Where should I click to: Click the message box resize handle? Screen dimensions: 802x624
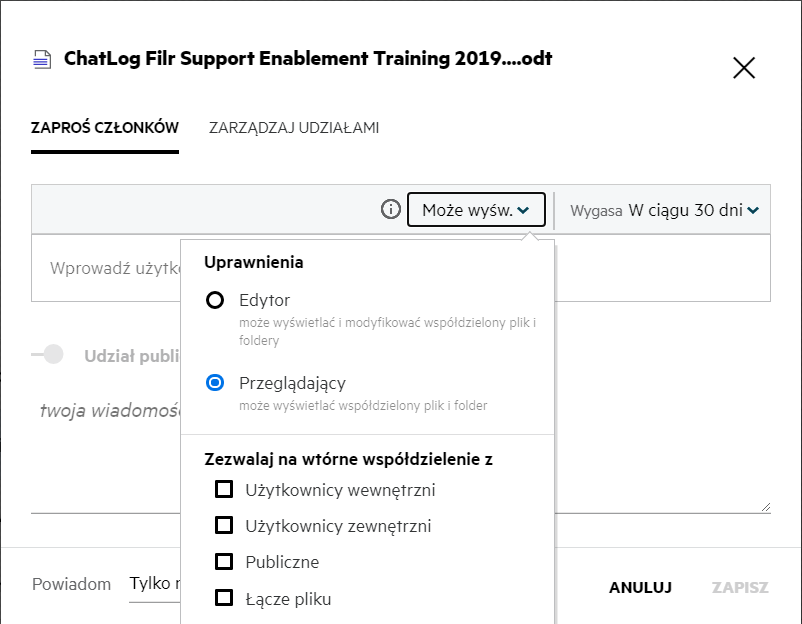point(765,507)
